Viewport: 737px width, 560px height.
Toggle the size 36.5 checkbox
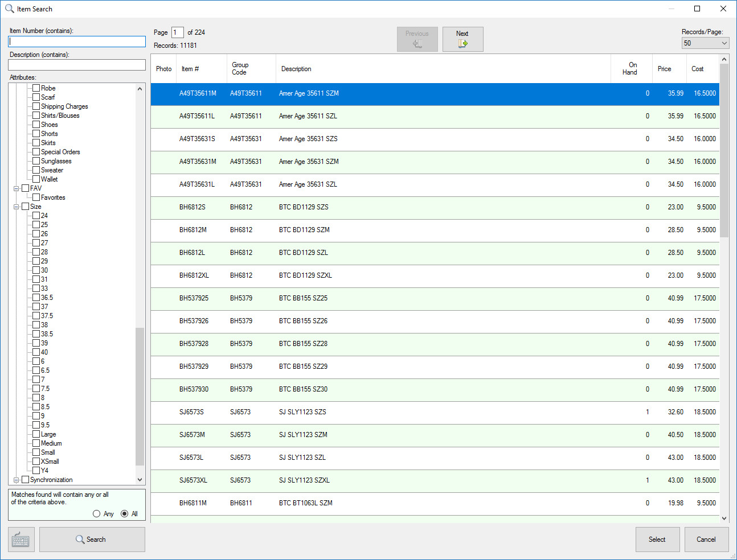36,298
